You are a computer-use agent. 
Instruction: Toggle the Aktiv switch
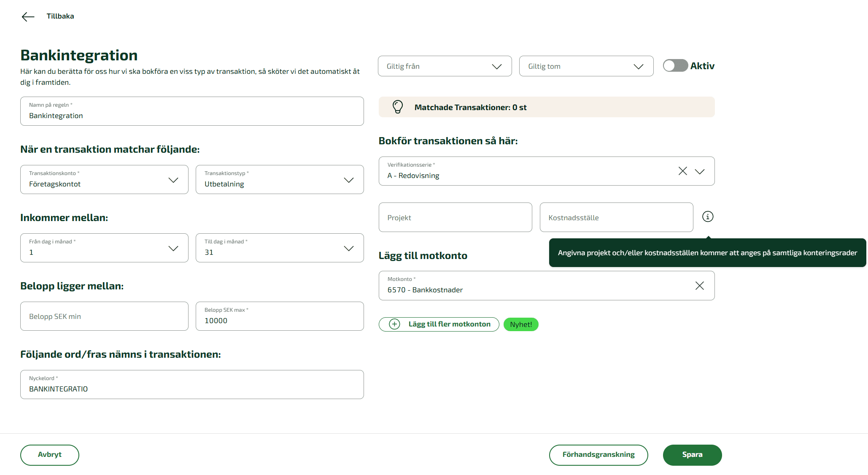[x=675, y=66]
